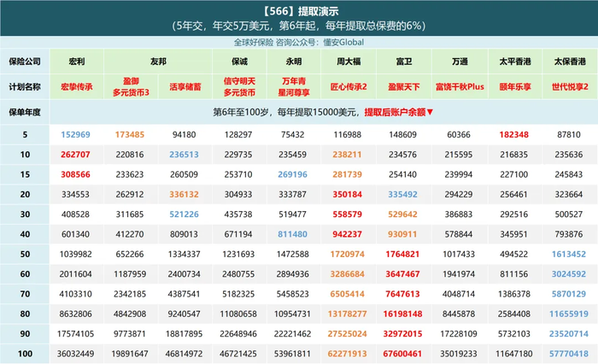Screen dimensions: 598x364
Task: Select the blue value 335492
Action: point(402,194)
